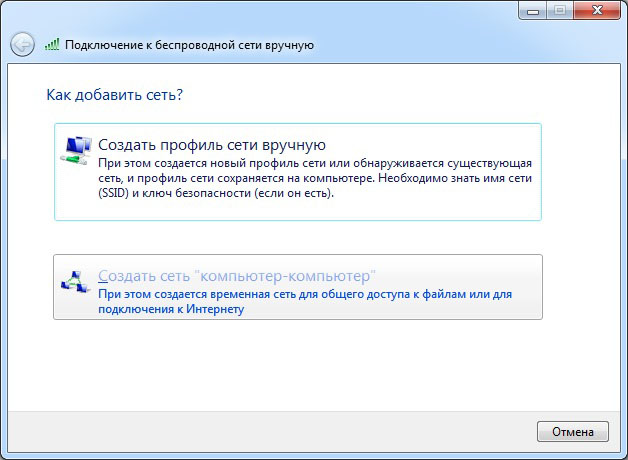Click window title "Подключение к беспроводной сети вручную"
The image size is (628, 460).
tap(190, 45)
